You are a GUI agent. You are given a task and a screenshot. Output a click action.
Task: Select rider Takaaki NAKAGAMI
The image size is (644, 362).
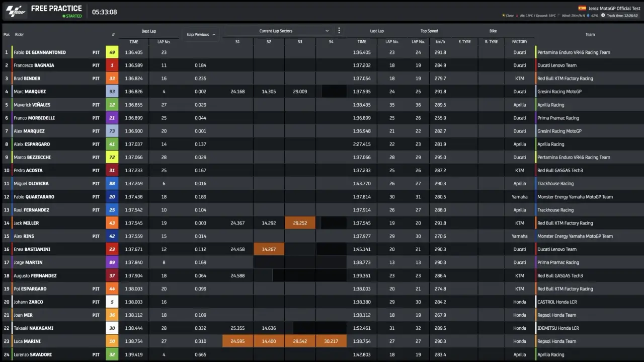32,328
